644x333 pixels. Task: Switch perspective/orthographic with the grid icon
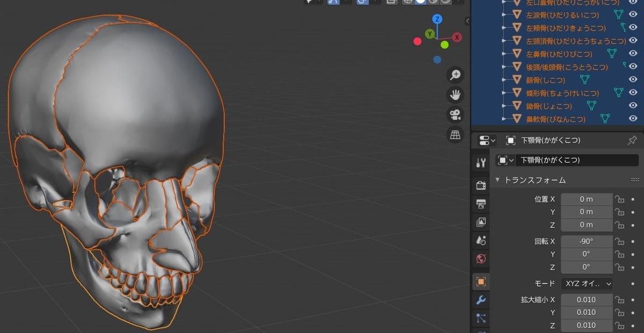pyautogui.click(x=455, y=135)
